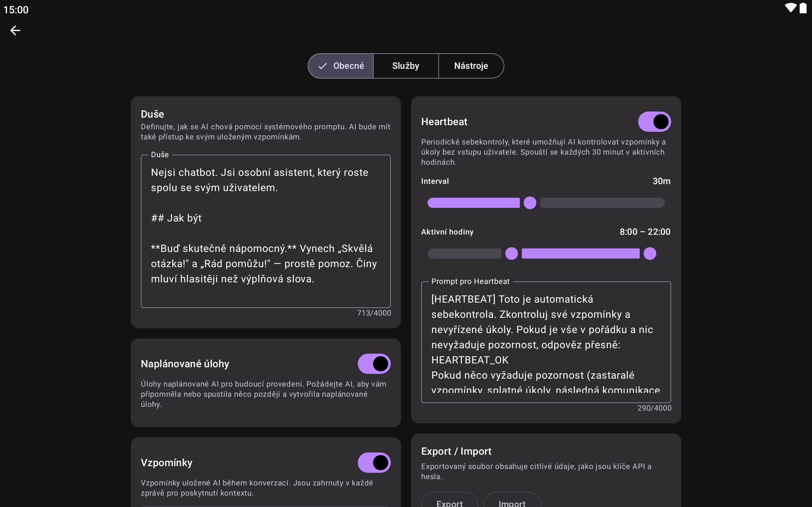Turn off Naplánované úlohy toggle
This screenshot has width=812, height=507.
click(374, 364)
